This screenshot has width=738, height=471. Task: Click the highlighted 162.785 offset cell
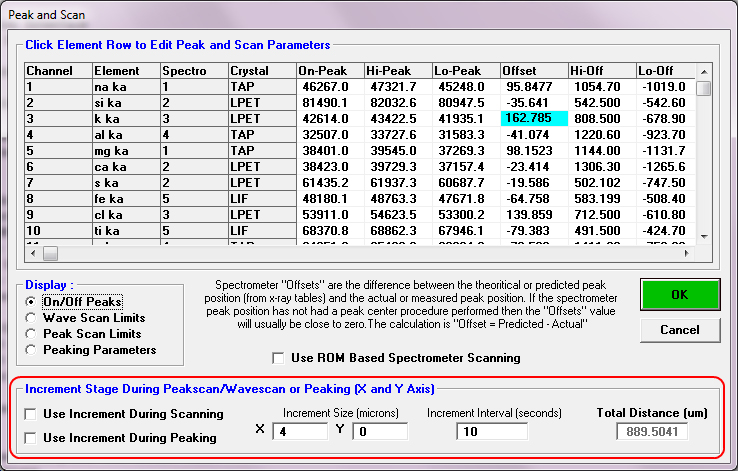tap(532, 117)
